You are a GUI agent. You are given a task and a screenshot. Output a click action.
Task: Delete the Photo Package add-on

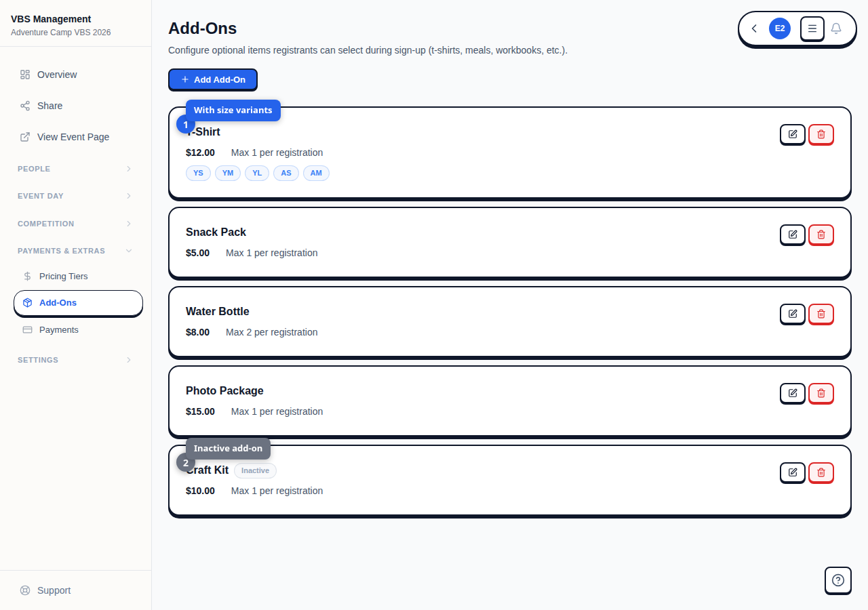point(821,393)
